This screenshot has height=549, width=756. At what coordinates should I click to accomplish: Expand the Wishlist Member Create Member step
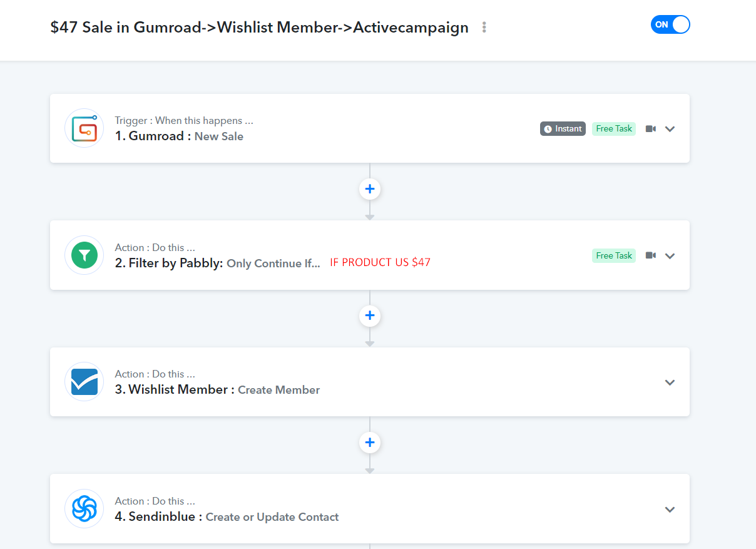click(x=670, y=382)
